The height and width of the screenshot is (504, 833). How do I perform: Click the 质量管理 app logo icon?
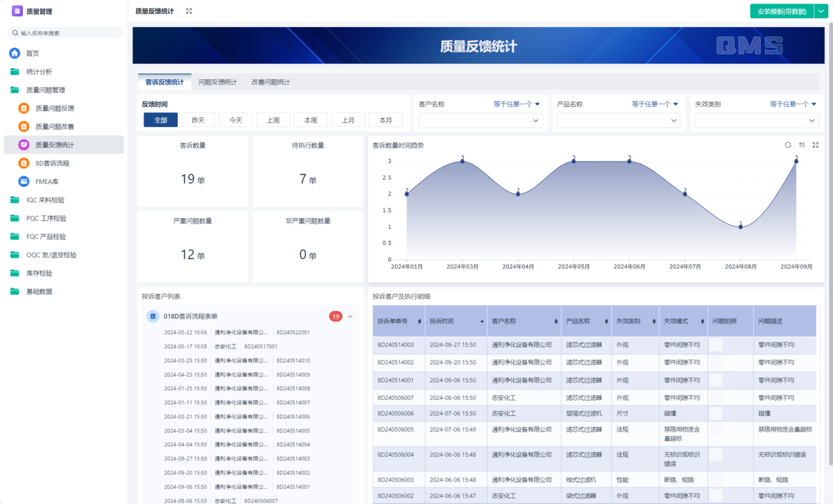point(17,11)
